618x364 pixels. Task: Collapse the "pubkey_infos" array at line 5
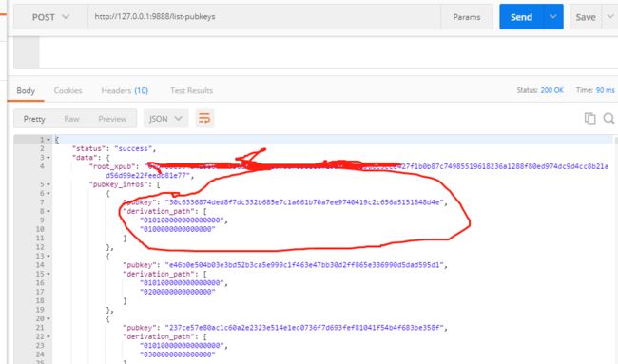(x=48, y=184)
